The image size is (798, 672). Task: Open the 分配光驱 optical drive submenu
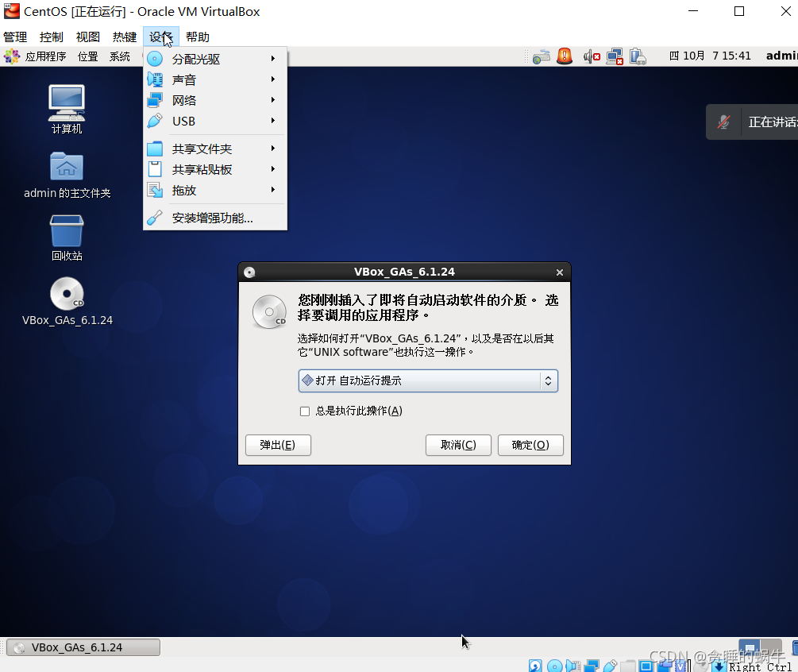point(214,59)
